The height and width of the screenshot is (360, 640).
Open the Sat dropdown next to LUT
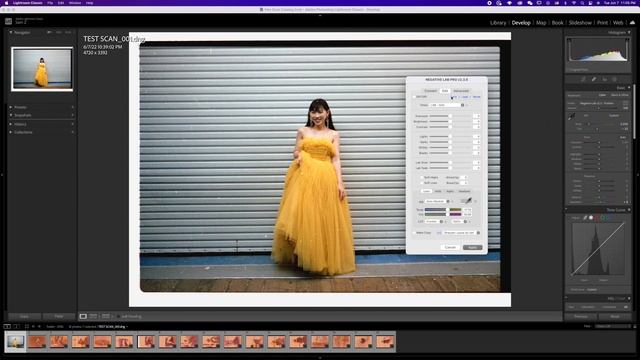click(459, 221)
